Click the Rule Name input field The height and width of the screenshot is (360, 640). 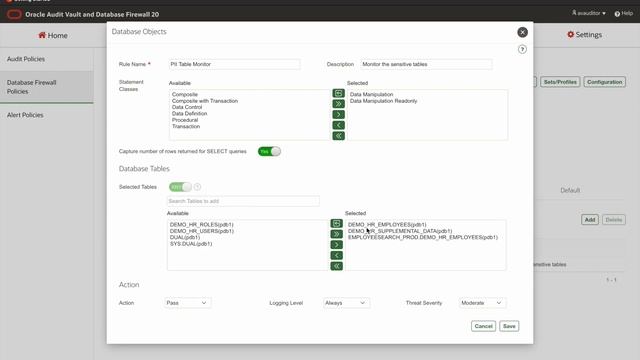[234, 64]
